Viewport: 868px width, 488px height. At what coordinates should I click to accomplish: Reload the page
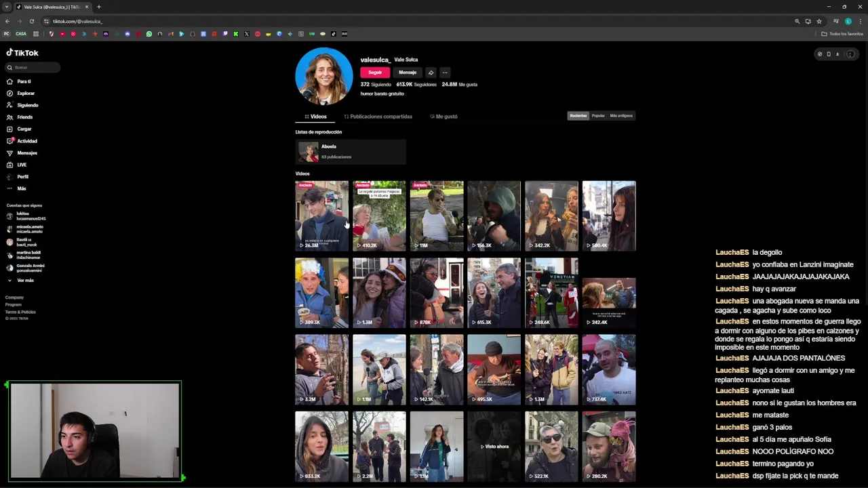(31, 21)
